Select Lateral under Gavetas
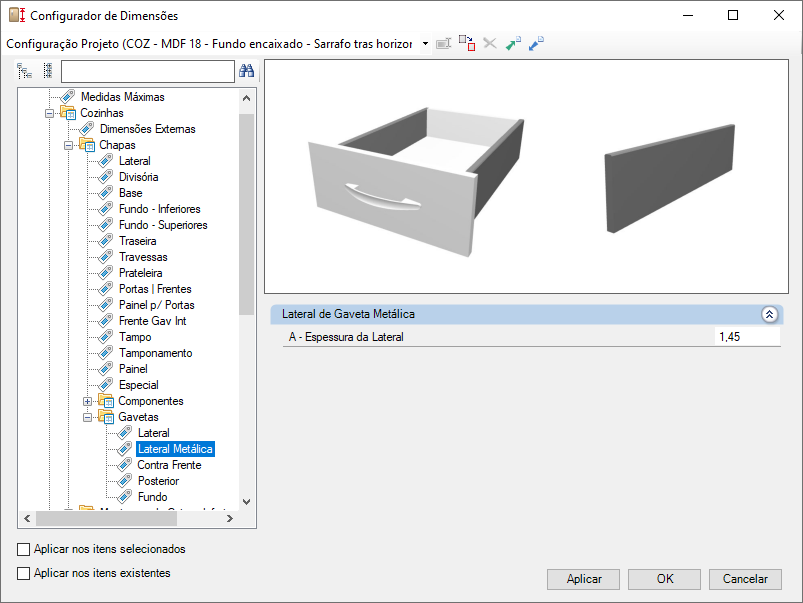The image size is (803, 603). [153, 432]
